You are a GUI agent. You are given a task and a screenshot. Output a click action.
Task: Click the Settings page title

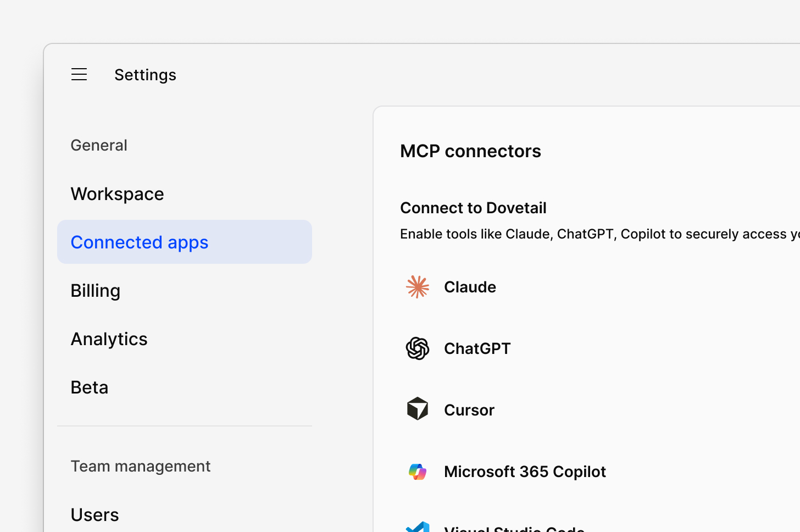(x=145, y=75)
